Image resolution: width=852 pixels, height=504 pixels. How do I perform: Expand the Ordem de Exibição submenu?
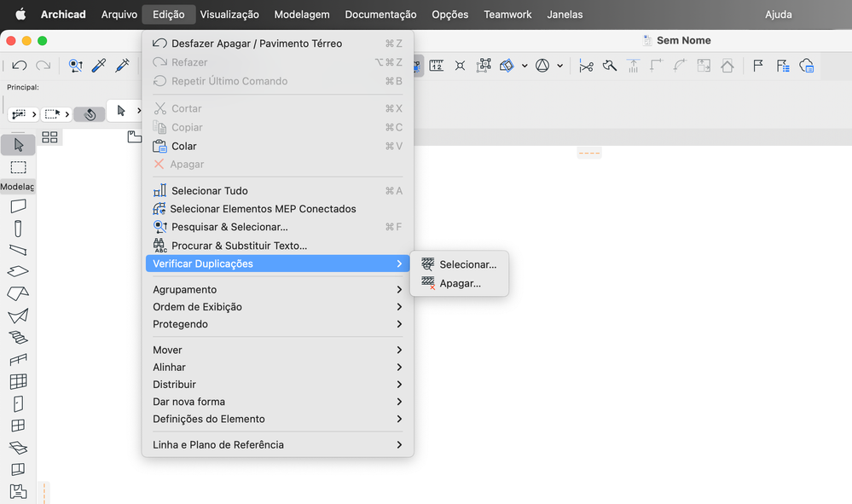coord(278,307)
